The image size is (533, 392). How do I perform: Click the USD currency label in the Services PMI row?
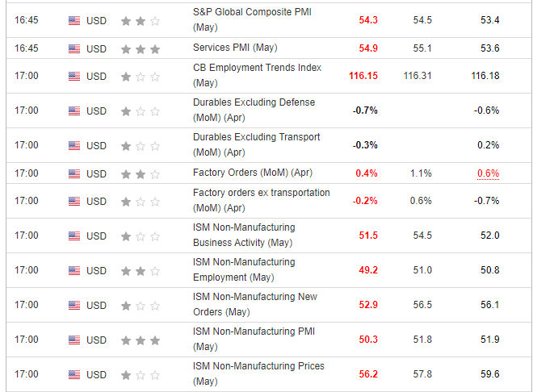[x=96, y=48]
